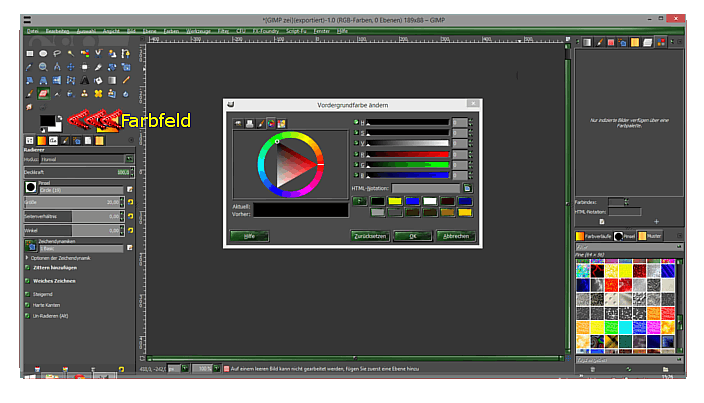Open the colormap tab in right dock
The image size is (704, 403).
coord(661,43)
